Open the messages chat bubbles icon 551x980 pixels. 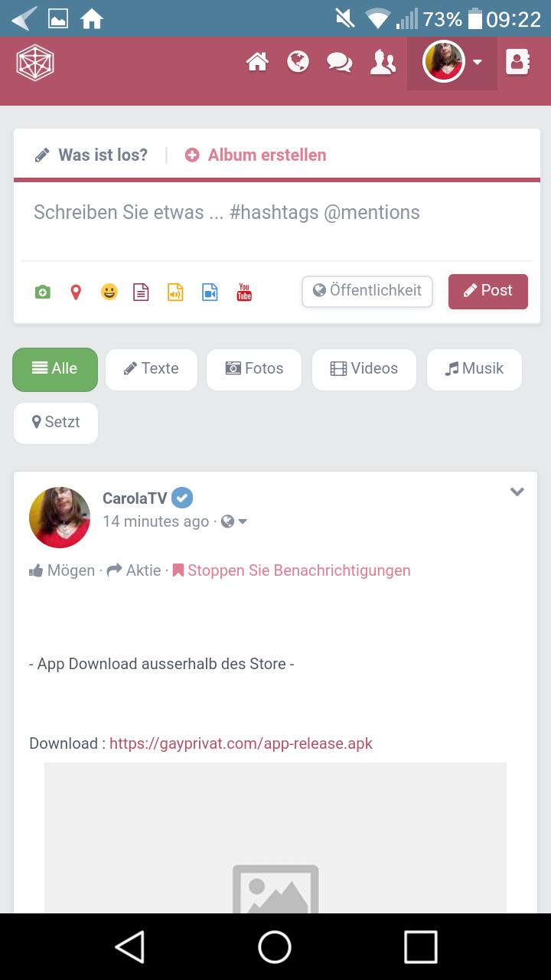click(340, 62)
